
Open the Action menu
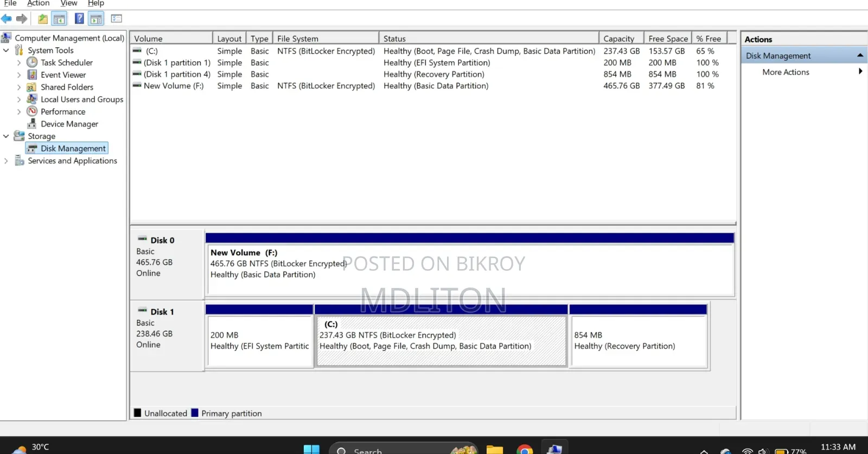[x=39, y=3]
